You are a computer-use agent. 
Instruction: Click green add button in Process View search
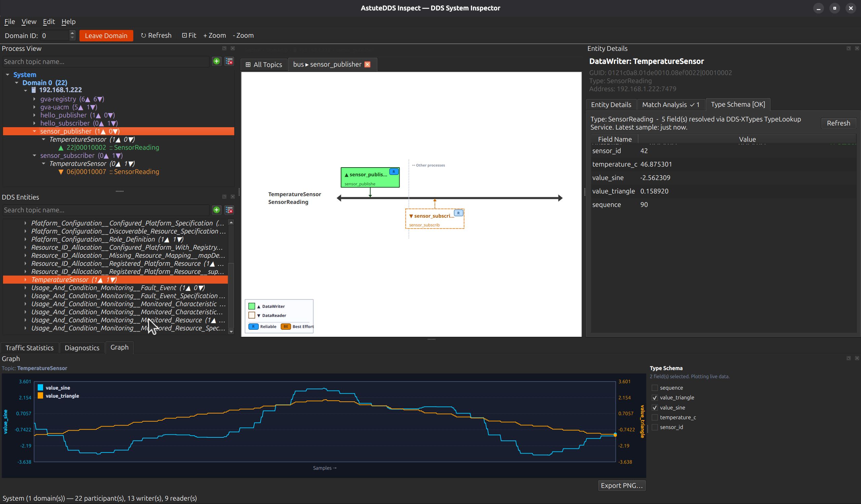[216, 62]
